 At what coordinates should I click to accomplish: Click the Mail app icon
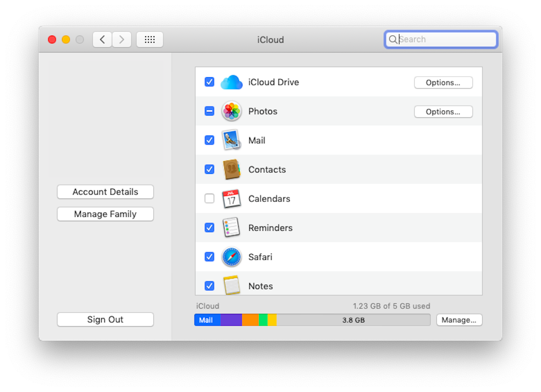[x=231, y=140]
